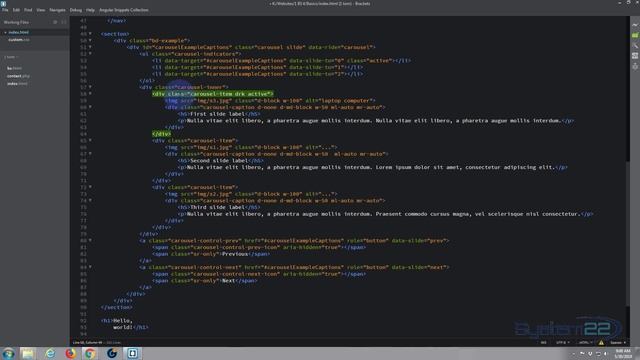The image size is (640, 360).
Task: Open bs.html in the project tree
Action: [x=14, y=68]
